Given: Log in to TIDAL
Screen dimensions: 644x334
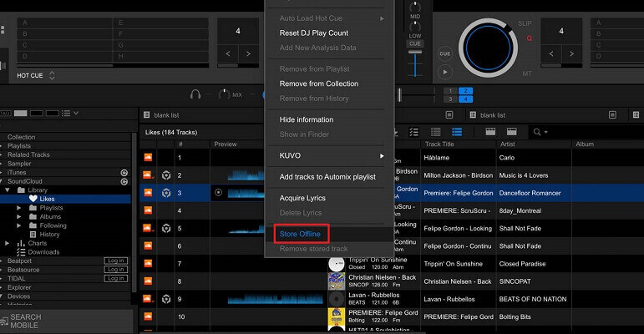Looking at the screenshot, I should [116, 278].
